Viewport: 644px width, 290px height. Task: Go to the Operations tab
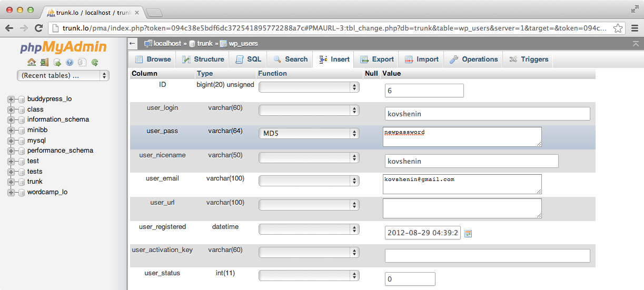point(473,59)
